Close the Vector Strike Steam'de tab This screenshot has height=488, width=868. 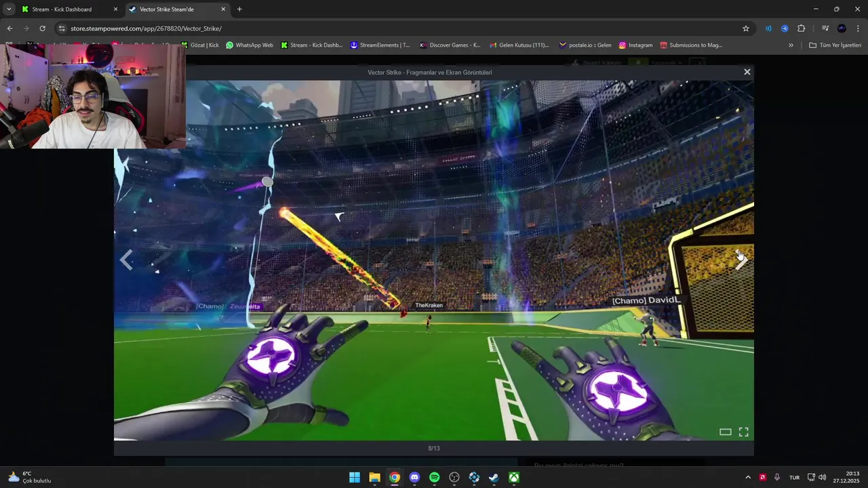(x=223, y=9)
